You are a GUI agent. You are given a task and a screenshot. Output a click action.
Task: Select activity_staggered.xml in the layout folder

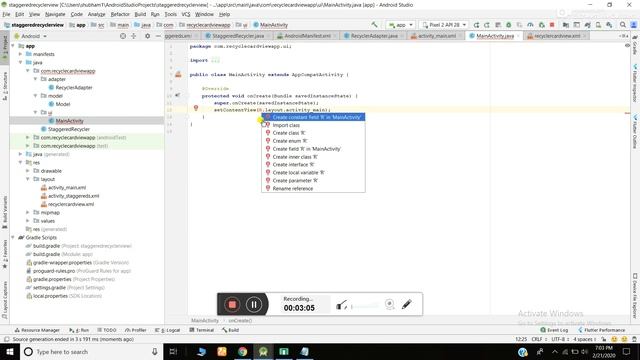[73, 196]
